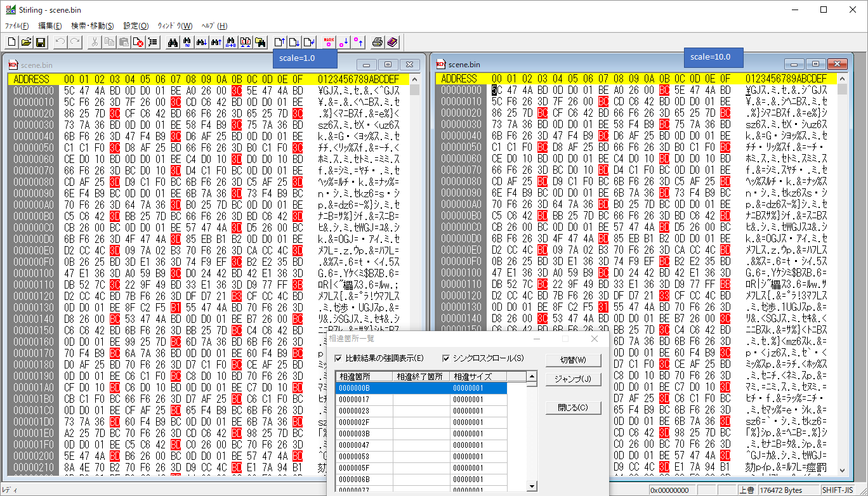Open the 設定(O) menu

[136, 26]
